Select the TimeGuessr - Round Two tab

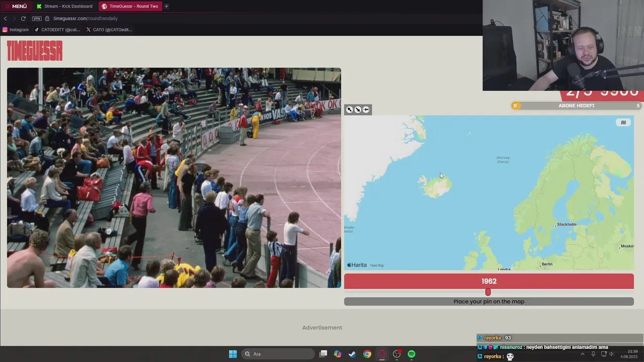(x=130, y=6)
